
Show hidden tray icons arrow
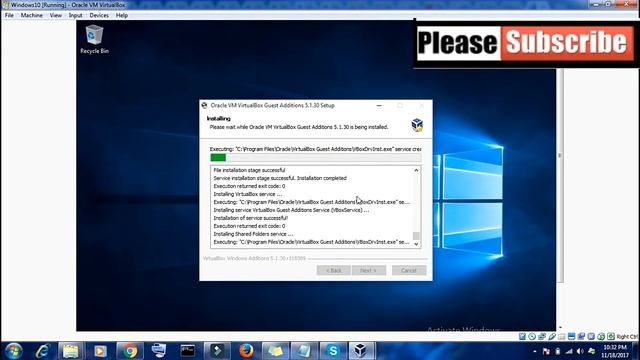(x=535, y=351)
